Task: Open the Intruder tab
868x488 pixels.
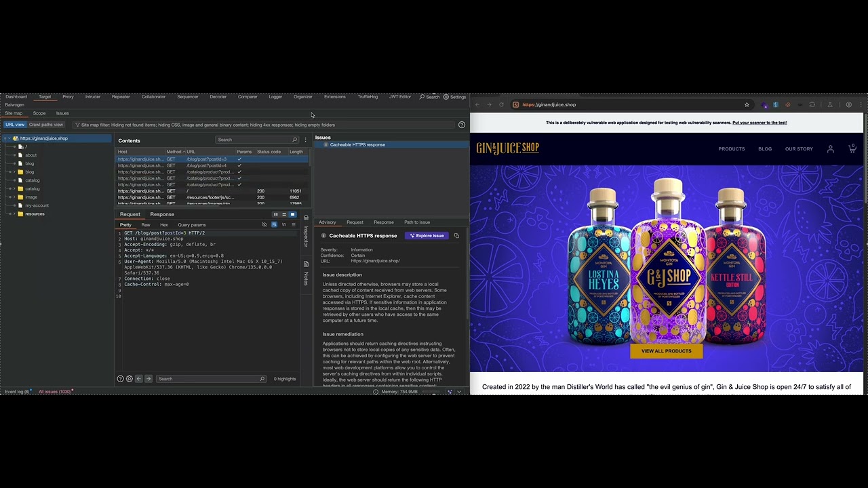Action: point(93,97)
